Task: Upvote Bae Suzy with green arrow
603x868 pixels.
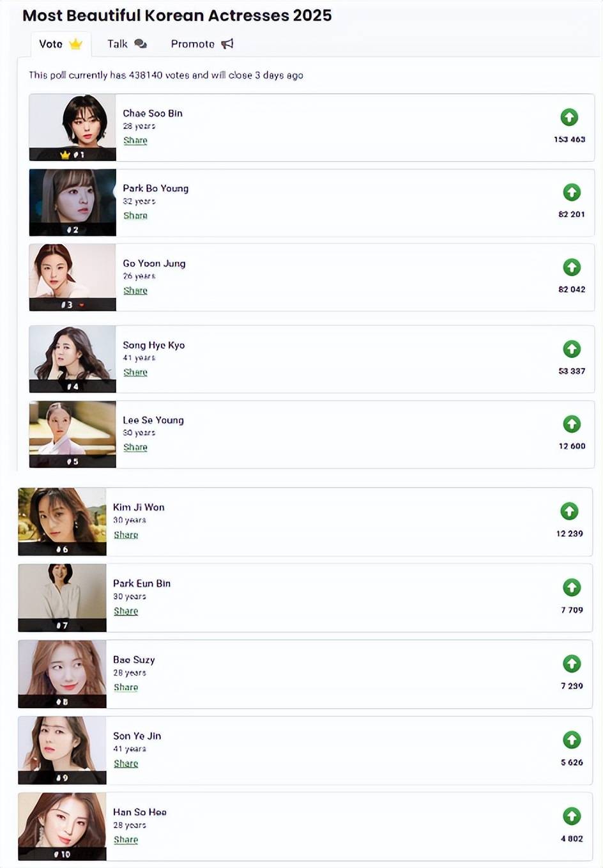Action: 572,663
